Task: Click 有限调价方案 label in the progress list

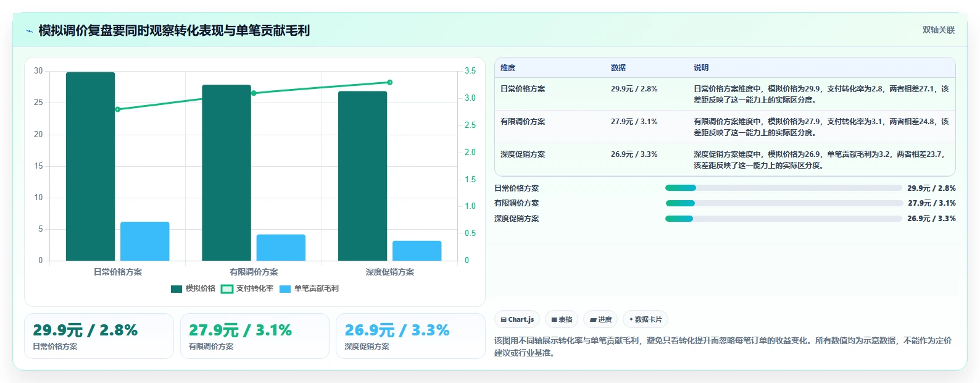Action: point(517,203)
